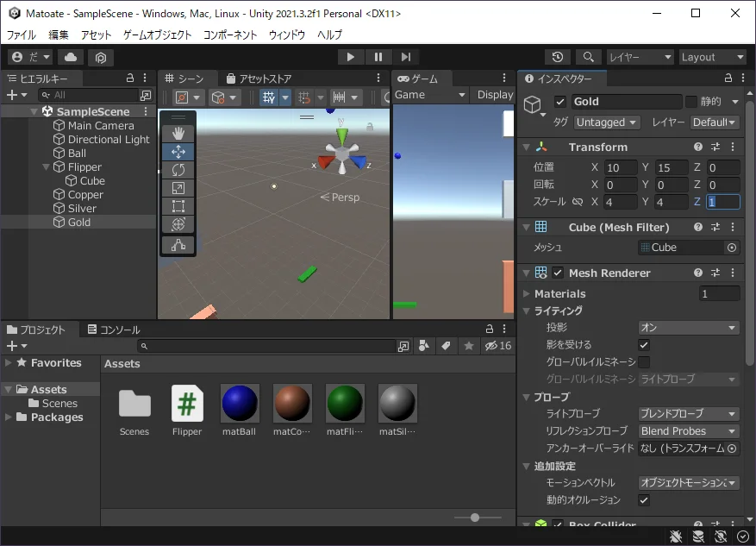Open Game view Display dropdown
756x546 pixels.
point(495,95)
